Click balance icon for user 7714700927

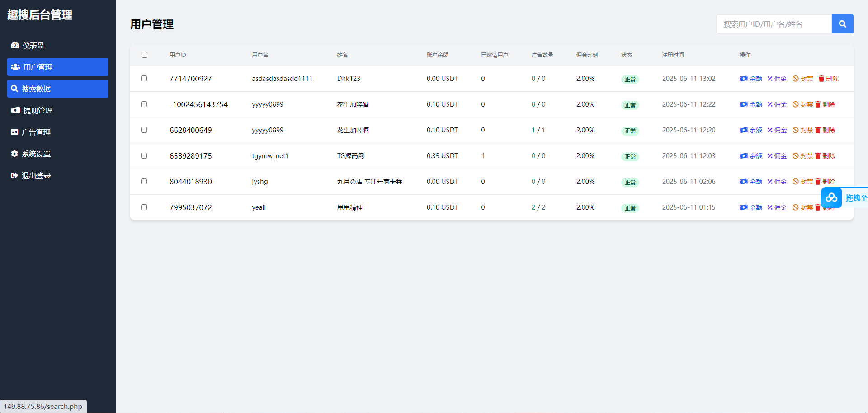tap(743, 79)
